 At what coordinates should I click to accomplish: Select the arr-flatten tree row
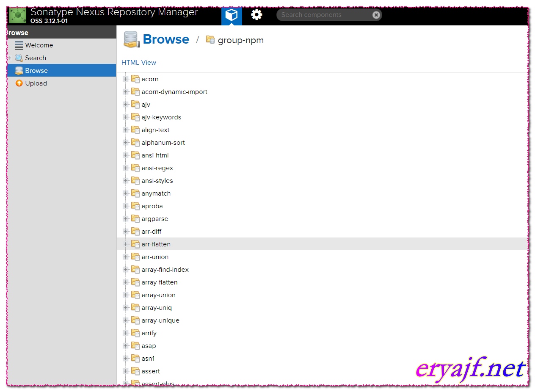click(x=323, y=244)
